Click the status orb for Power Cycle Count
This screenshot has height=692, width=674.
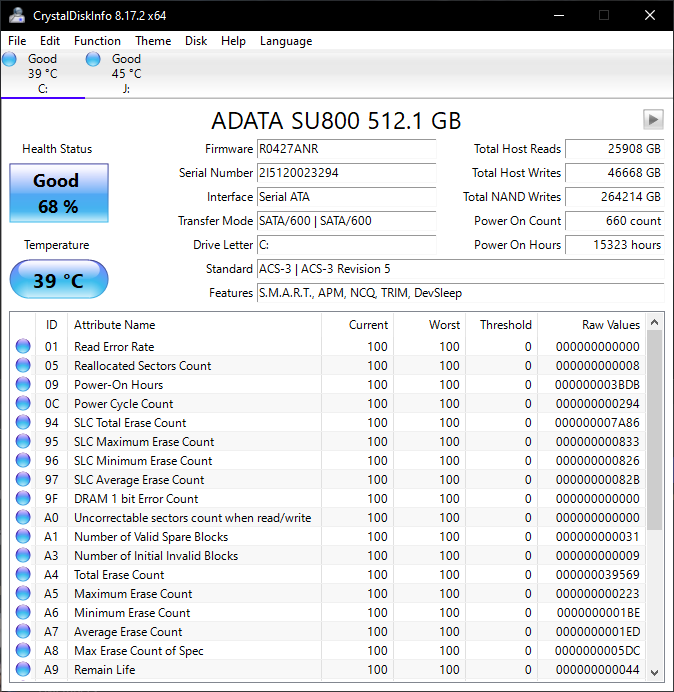coord(23,403)
